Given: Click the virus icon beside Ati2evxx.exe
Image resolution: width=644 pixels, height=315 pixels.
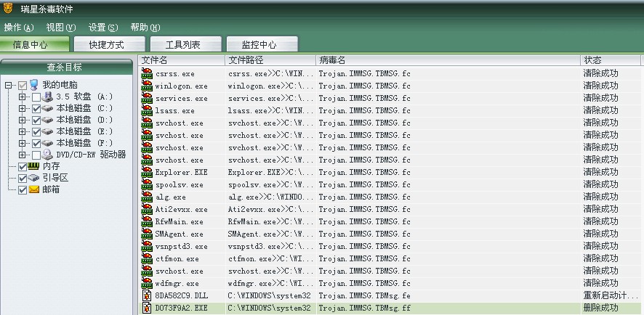Looking at the screenshot, I should tap(147, 209).
